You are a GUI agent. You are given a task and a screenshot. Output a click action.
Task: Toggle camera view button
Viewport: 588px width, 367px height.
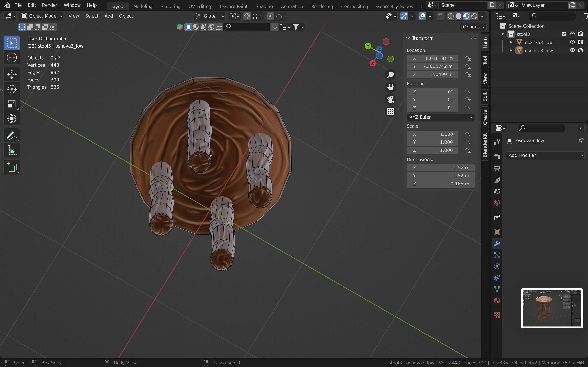coord(390,99)
